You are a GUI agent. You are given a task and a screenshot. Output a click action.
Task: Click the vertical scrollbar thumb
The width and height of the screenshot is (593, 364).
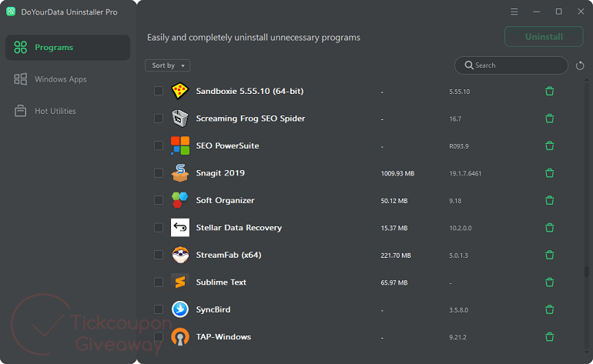click(587, 272)
